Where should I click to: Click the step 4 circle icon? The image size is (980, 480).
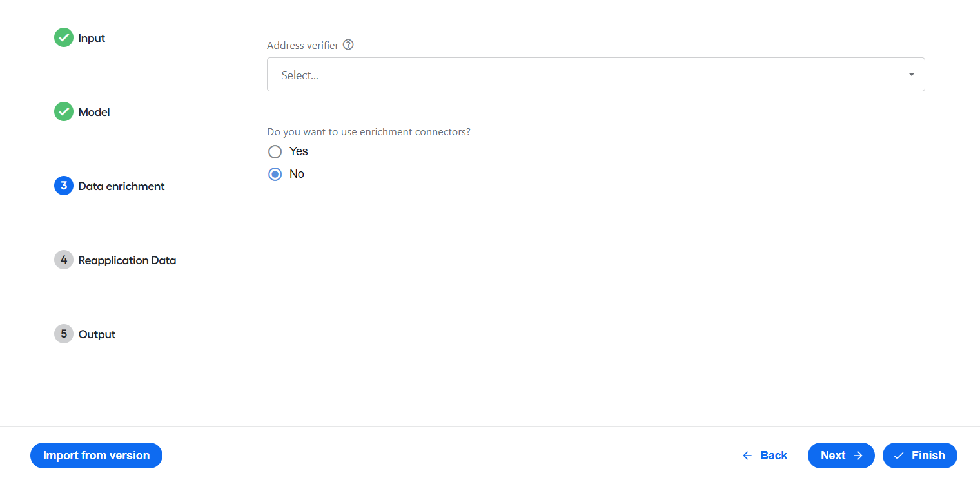(x=64, y=260)
